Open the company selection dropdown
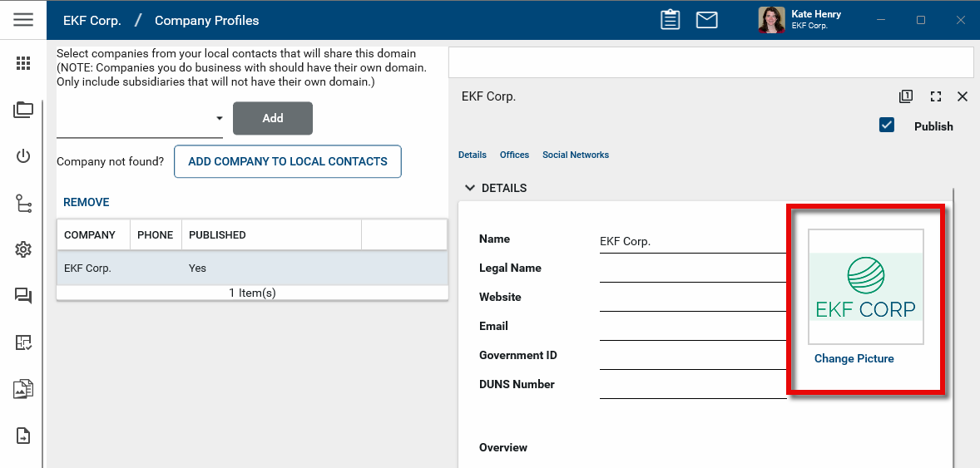Image resolution: width=980 pixels, height=468 pixels. pos(220,119)
